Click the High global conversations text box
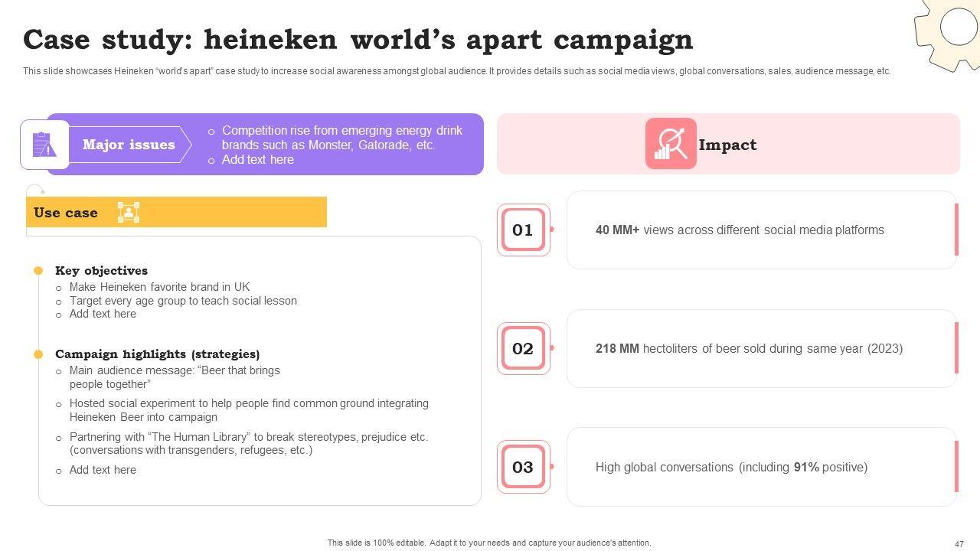The height and width of the screenshot is (551, 980). (x=731, y=467)
